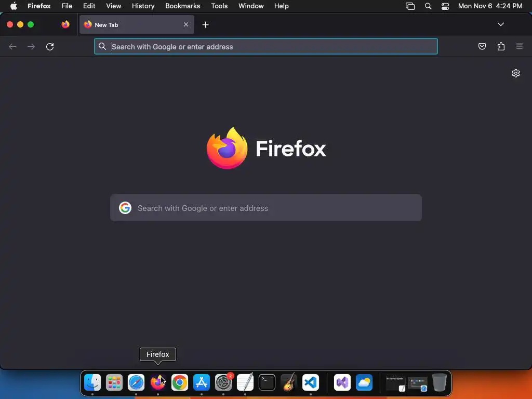Open App Store from the Dock
Viewport: 532px width, 399px height.
[x=202, y=382]
